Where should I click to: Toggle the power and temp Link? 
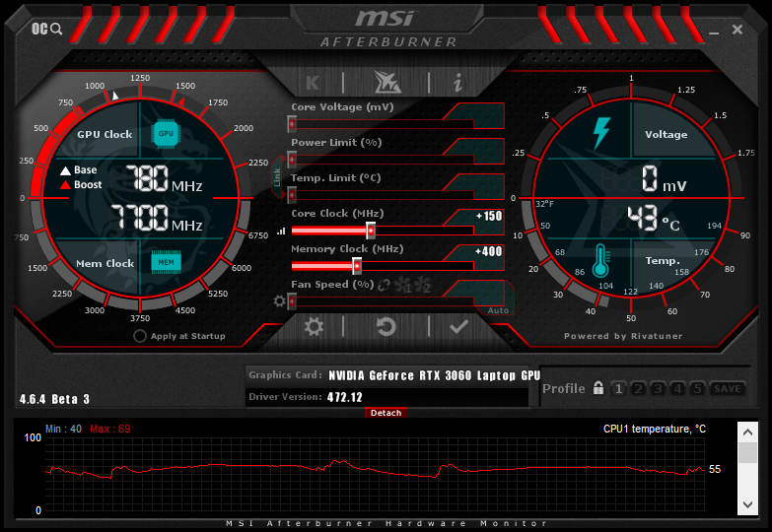278,177
